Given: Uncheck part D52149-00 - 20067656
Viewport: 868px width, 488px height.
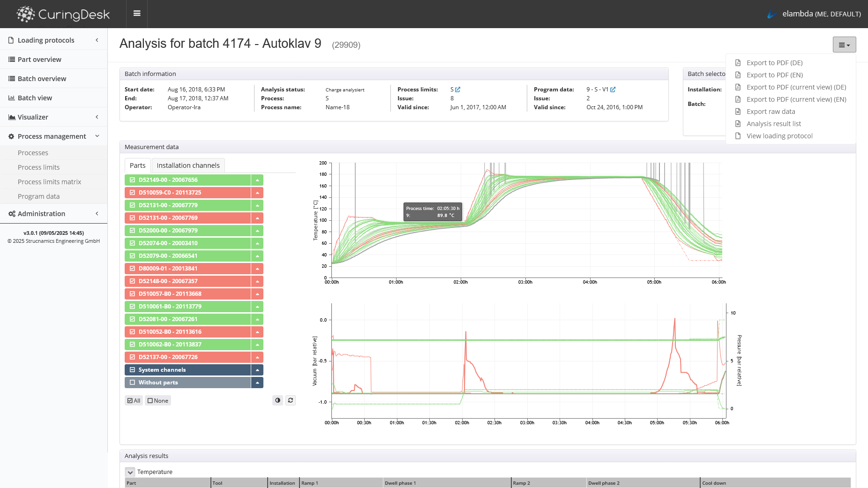Looking at the screenshot, I should (x=133, y=180).
